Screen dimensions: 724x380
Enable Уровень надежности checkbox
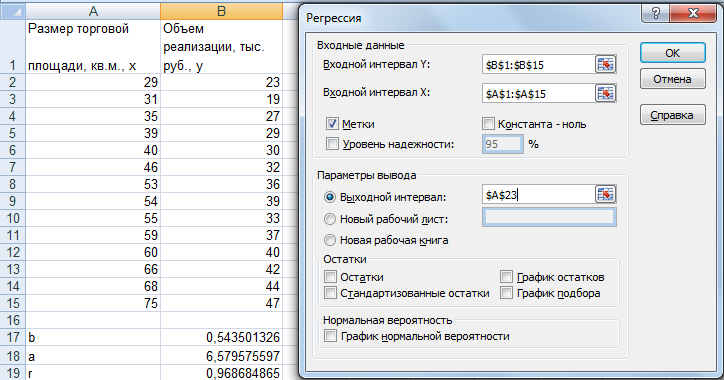click(x=332, y=144)
